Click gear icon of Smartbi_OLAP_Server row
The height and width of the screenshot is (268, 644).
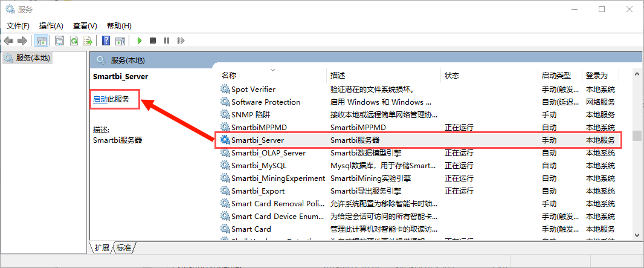click(x=225, y=153)
